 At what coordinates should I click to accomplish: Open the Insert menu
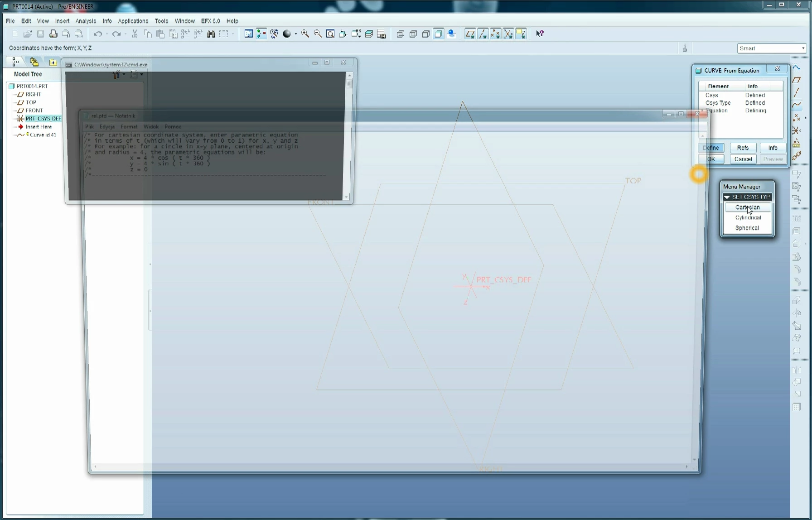(62, 21)
